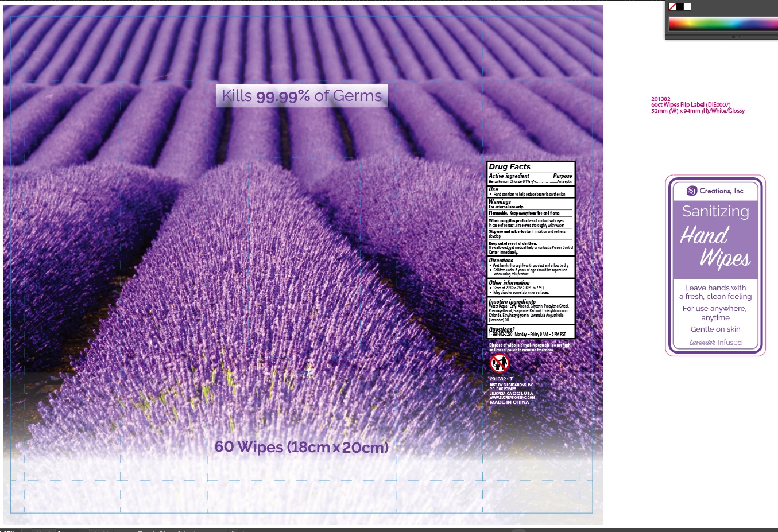Select the 'MADE IN CHINA' text

(509, 402)
